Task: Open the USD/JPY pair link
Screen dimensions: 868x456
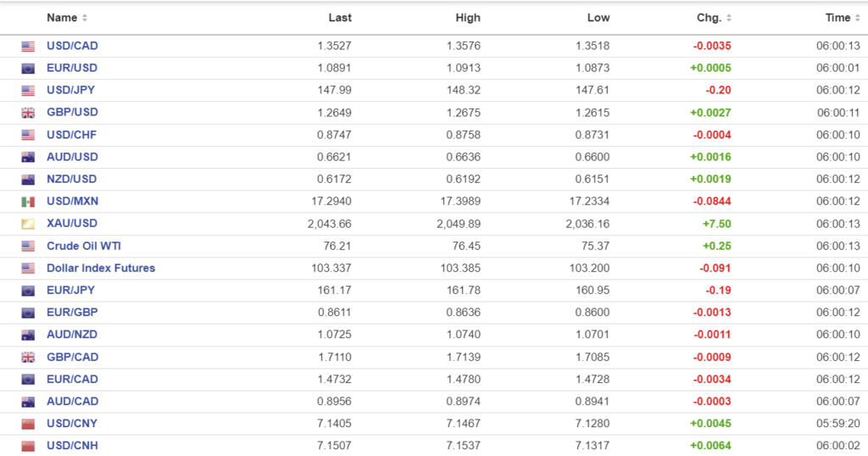Action: click(71, 91)
